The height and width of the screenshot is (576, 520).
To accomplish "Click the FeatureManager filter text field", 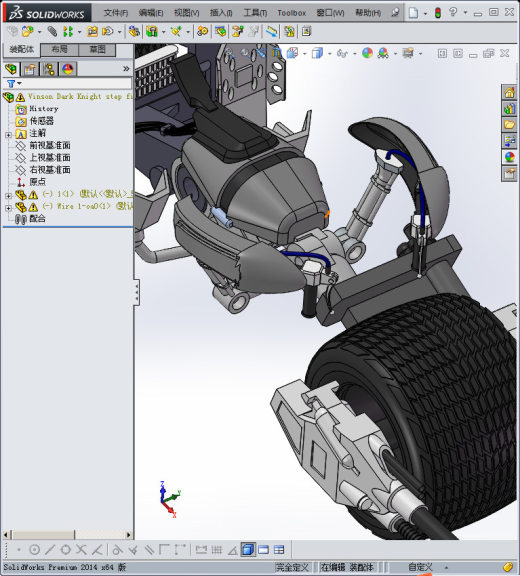I will tap(76, 84).
